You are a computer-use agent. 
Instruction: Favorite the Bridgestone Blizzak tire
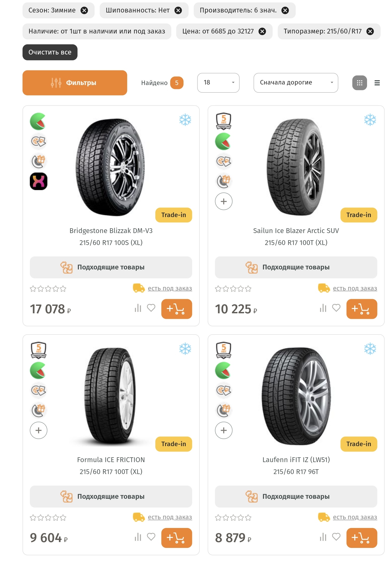151,308
